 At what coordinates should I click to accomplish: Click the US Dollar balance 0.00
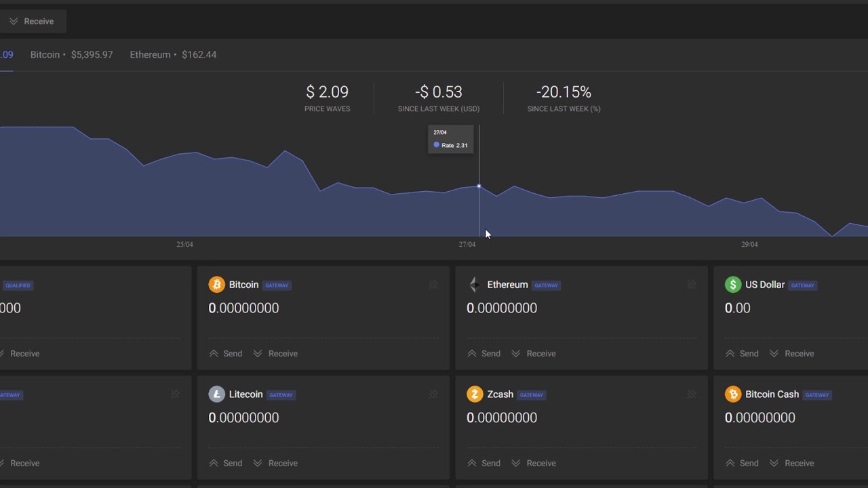click(738, 308)
